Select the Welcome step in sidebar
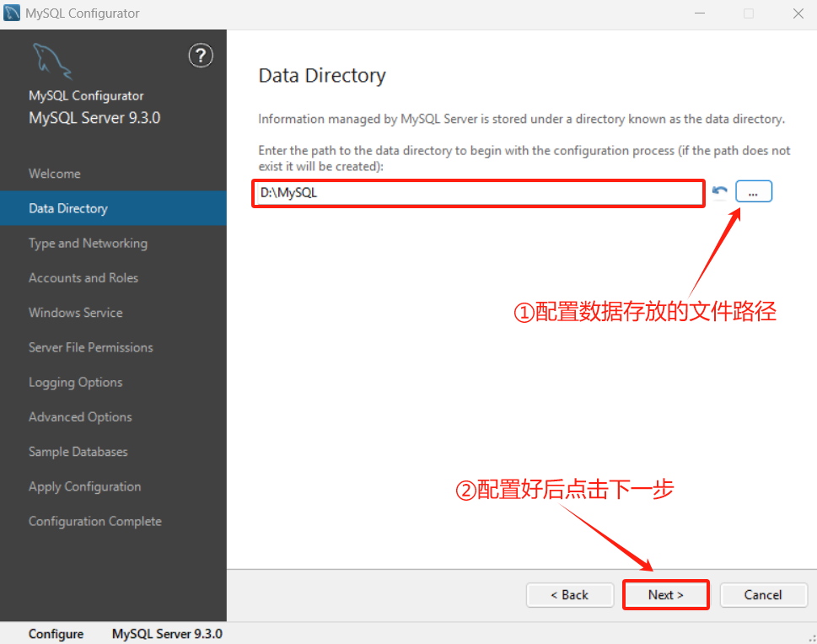817x644 pixels. 113,174
